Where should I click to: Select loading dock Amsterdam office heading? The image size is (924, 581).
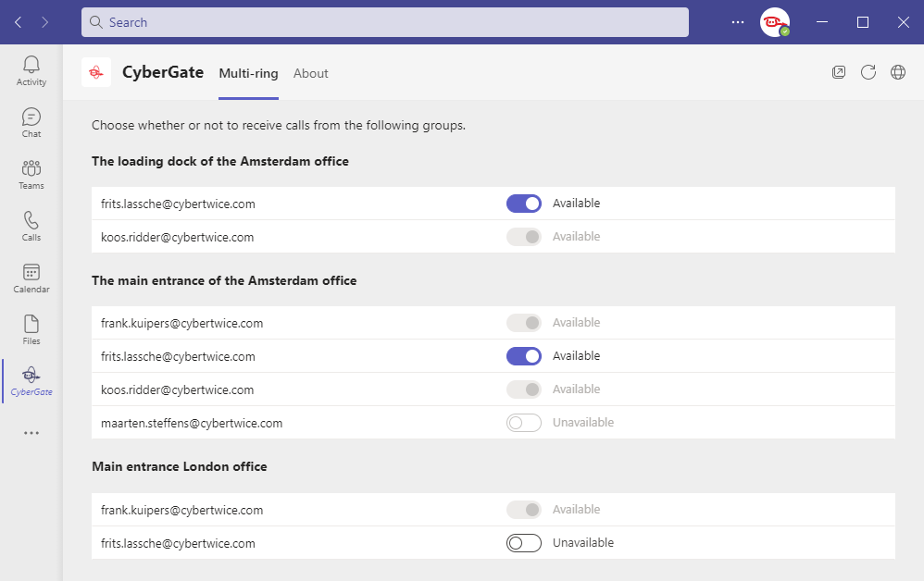click(219, 161)
